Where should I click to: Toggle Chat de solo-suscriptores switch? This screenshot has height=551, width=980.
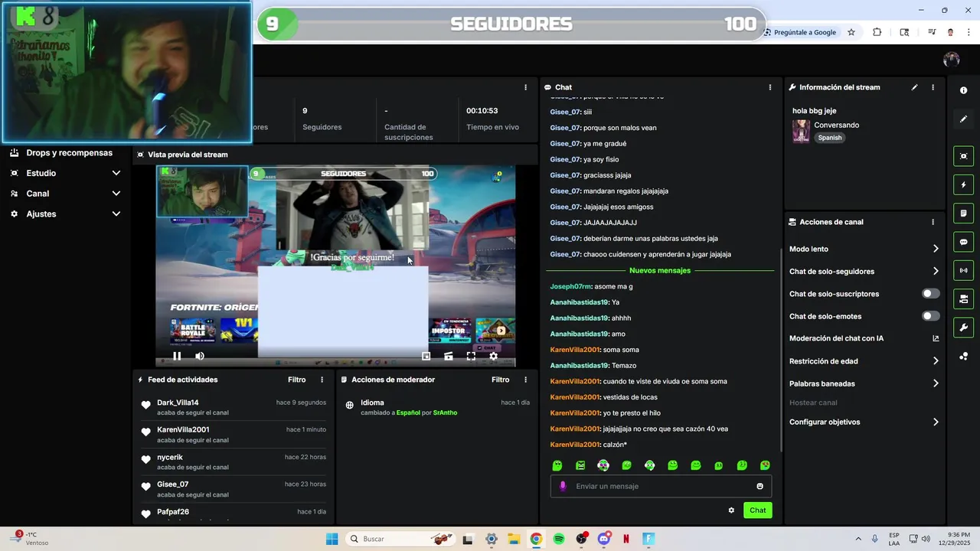(930, 294)
